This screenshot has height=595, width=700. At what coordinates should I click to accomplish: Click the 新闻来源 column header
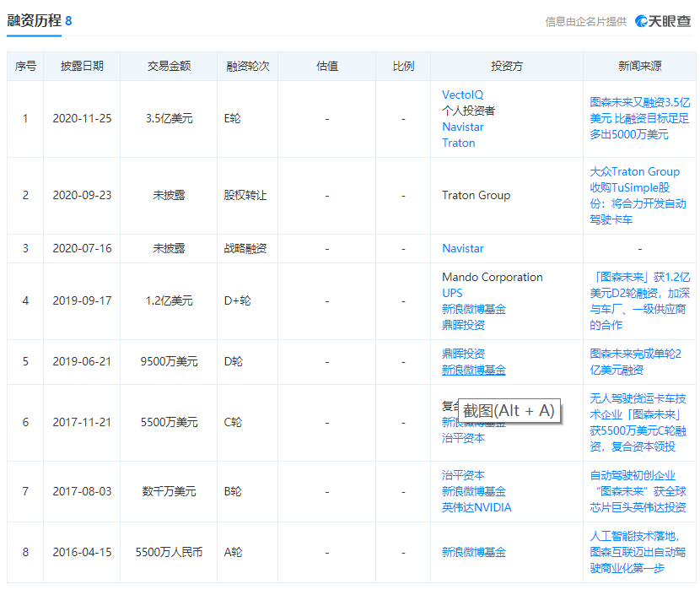pyautogui.click(x=640, y=66)
